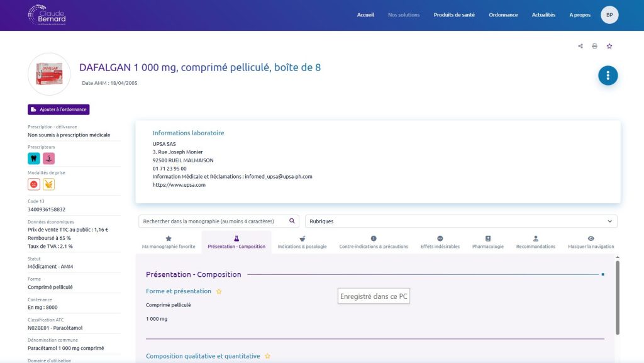Image resolution: width=644 pixels, height=363 pixels.
Task: Click the pink midwife prescriber icon
Action: click(49, 159)
